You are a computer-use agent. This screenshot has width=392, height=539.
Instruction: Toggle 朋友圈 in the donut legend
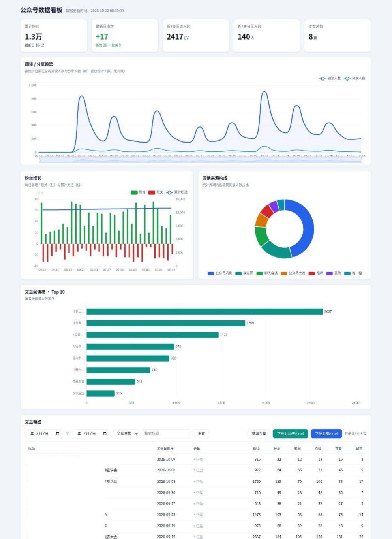(x=244, y=273)
